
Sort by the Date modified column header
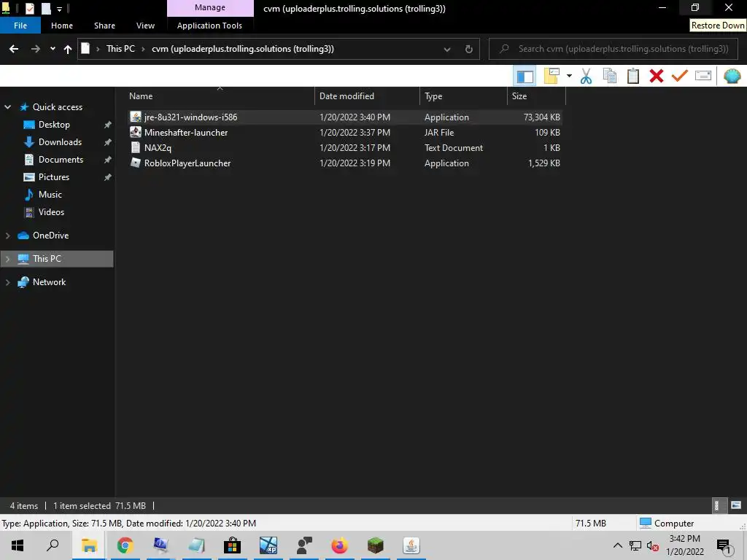[x=367, y=96]
